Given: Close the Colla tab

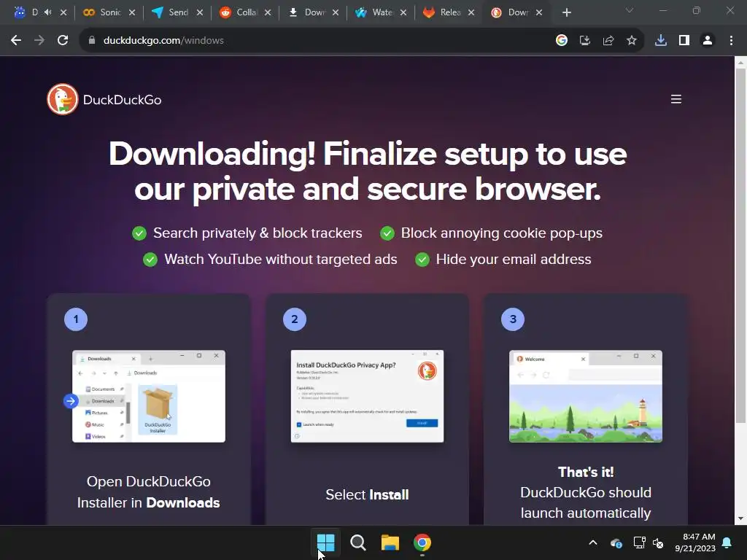Looking at the screenshot, I should pyautogui.click(x=268, y=12).
